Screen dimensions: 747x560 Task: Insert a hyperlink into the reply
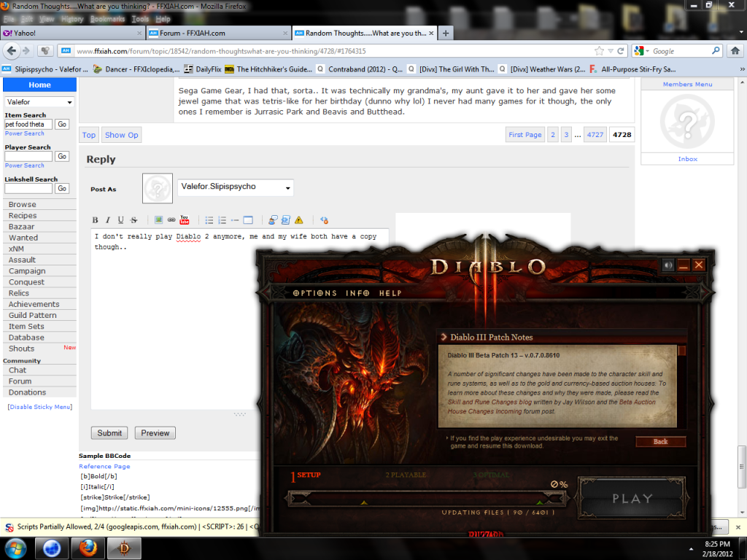click(171, 220)
